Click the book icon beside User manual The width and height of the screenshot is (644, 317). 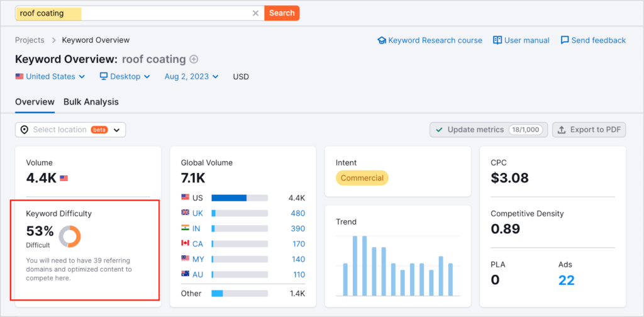pos(497,40)
